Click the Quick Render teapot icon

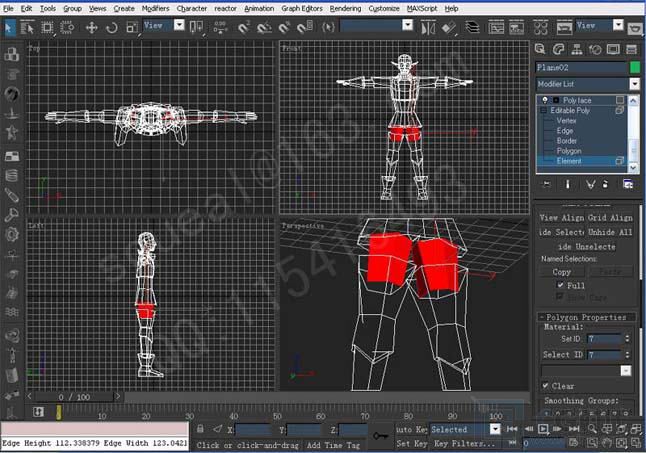635,28
